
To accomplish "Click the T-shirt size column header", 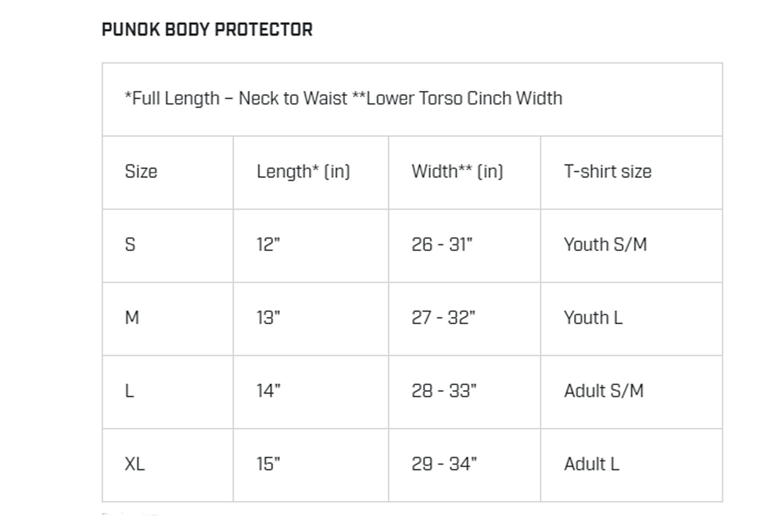I will 607,172.
